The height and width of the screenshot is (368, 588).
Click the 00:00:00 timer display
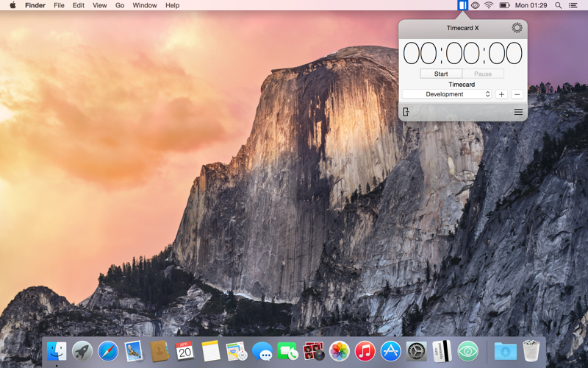tap(462, 53)
